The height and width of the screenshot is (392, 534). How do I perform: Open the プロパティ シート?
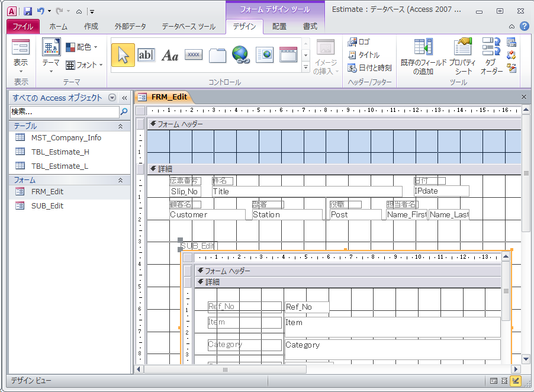[x=462, y=56]
